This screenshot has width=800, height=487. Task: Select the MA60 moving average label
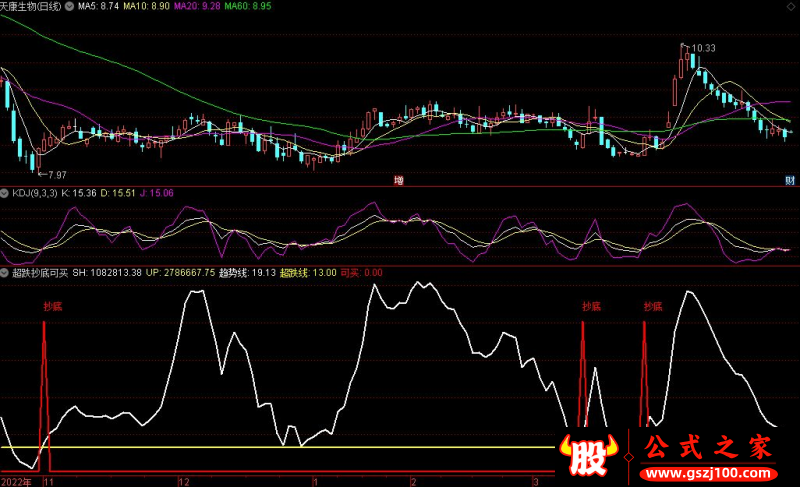(270, 7)
